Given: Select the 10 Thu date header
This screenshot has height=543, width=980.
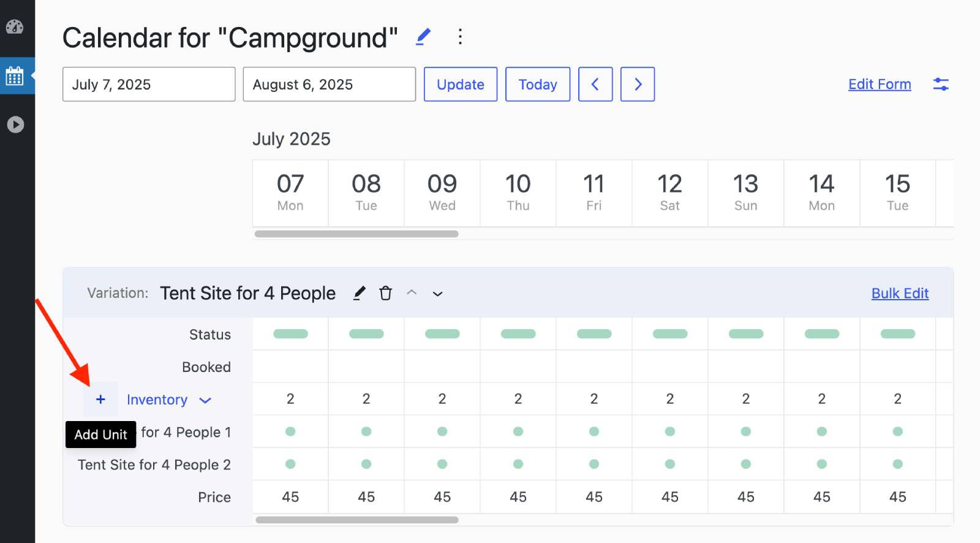Looking at the screenshot, I should click(518, 193).
